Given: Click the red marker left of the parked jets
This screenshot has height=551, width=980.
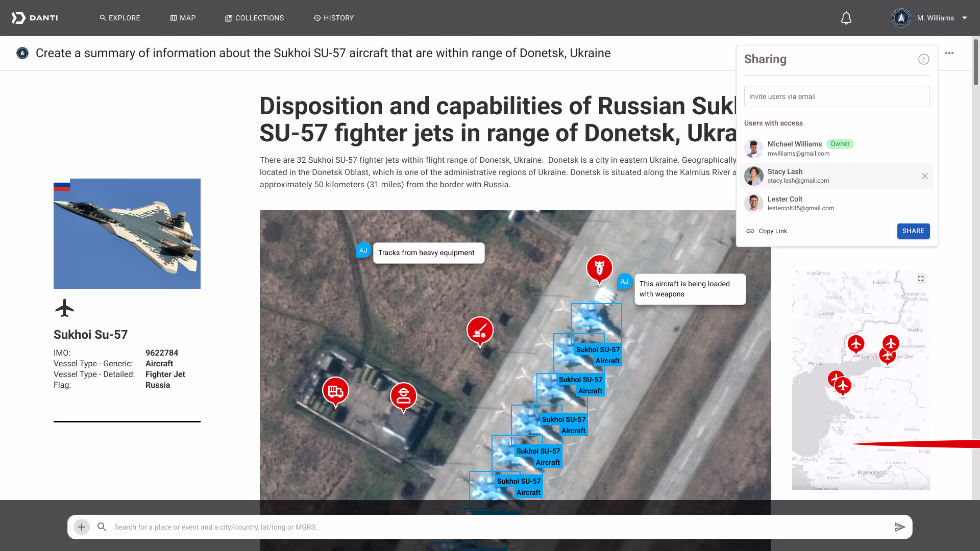Looking at the screenshot, I should tap(480, 332).
